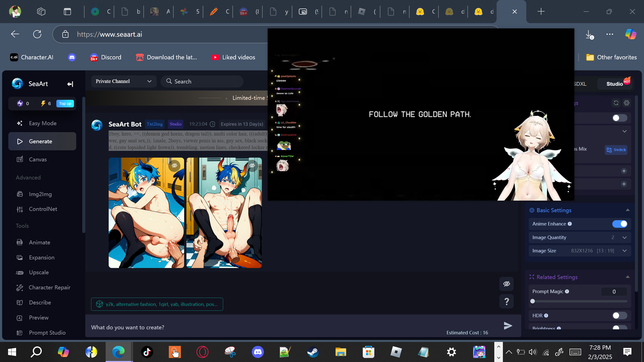This screenshot has width=644, height=362.
Task: Click the Search field in SeaArt
Action: (x=202, y=81)
